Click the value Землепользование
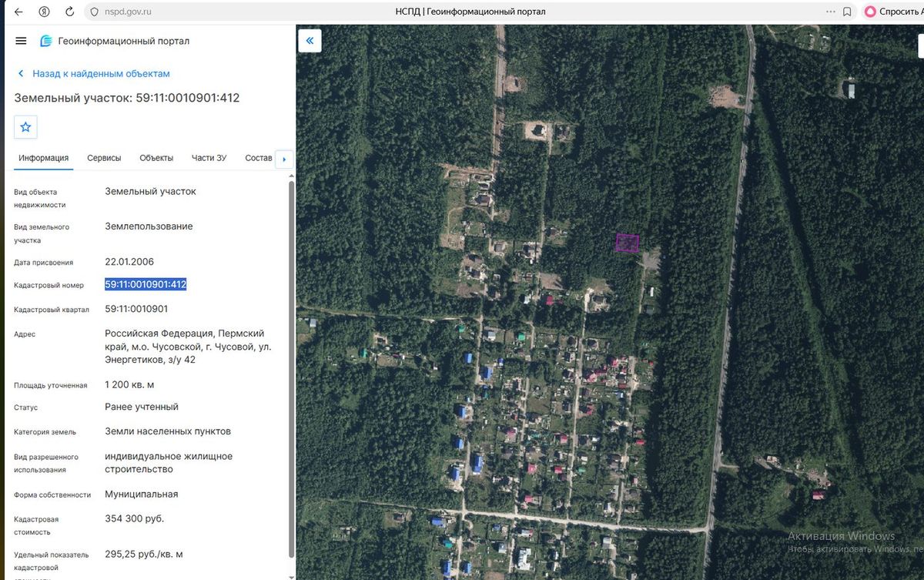 point(149,226)
